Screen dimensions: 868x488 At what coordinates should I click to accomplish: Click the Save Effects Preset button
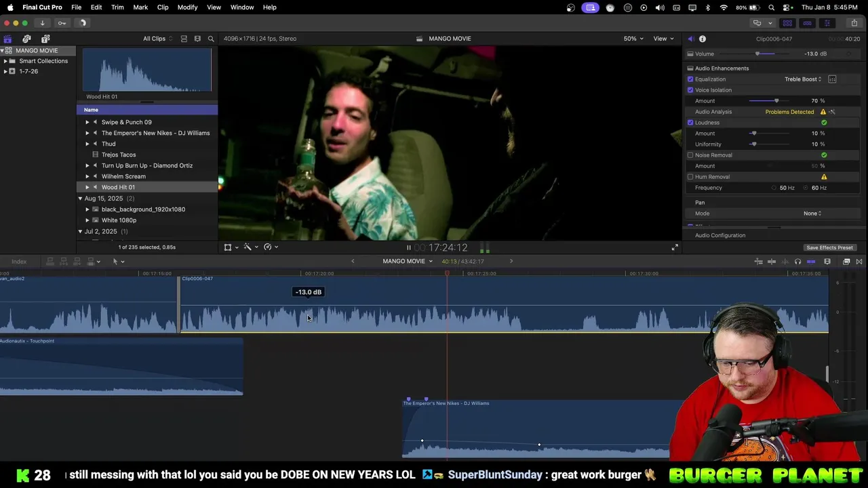(829, 247)
